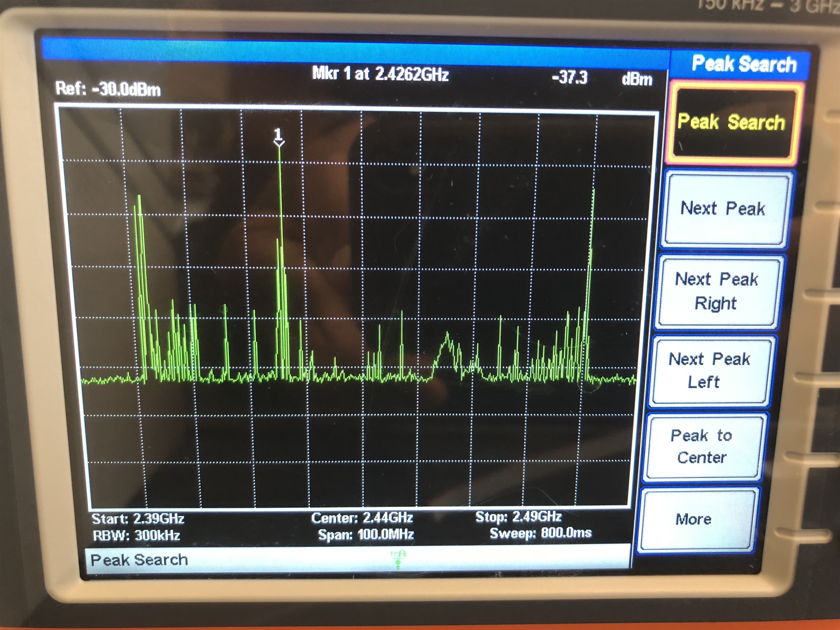Select the Peak to Center softkey
The height and width of the screenshot is (630, 840).
pyautogui.click(x=702, y=447)
